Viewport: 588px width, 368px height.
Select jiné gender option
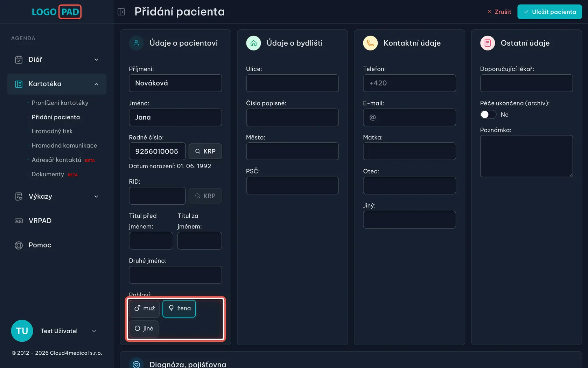click(144, 329)
